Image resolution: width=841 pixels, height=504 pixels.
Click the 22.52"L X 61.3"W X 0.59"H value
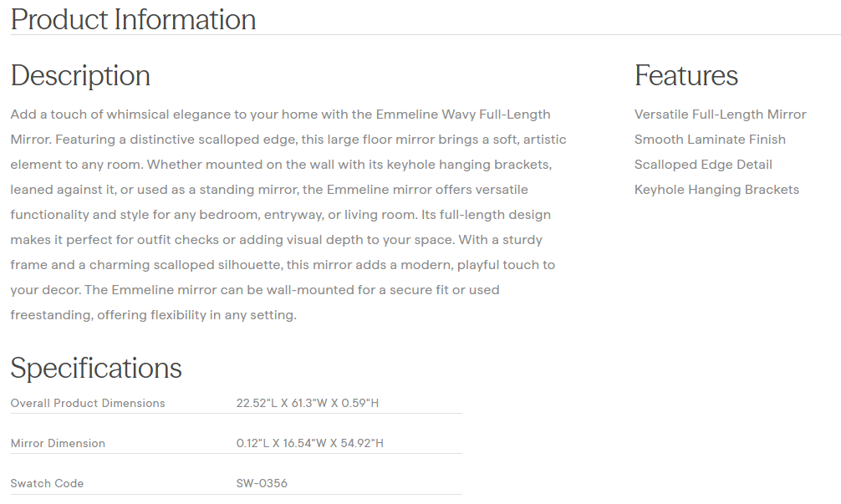coord(308,403)
